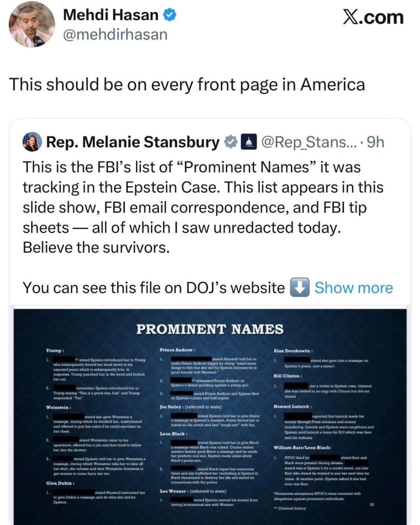Screen dimensions: 420x525
Task: Click the blue down-arrow emoji
Action: pos(299,288)
